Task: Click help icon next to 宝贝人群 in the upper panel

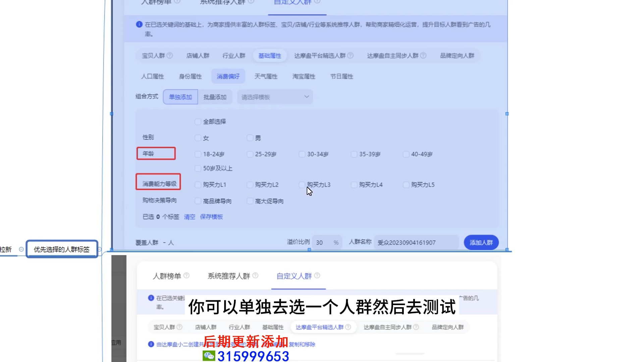Action: 170,55
